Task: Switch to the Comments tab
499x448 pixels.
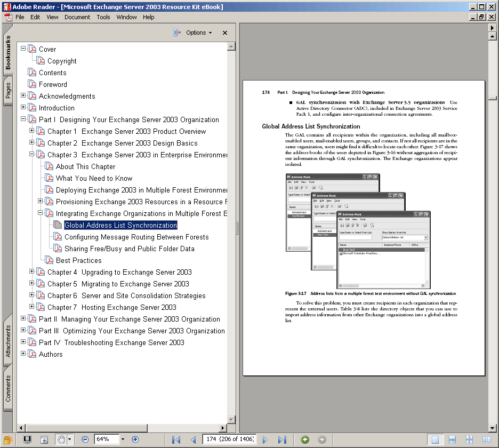Action: (8, 388)
